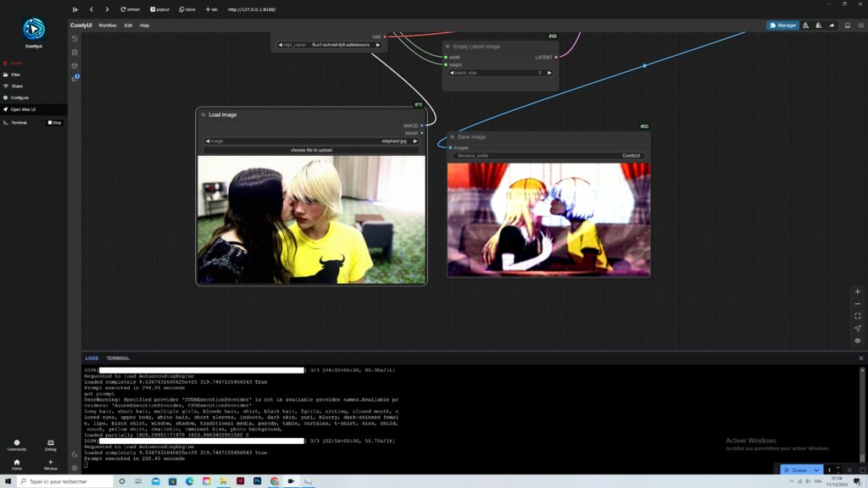Click choose file to upload button

tap(311, 150)
